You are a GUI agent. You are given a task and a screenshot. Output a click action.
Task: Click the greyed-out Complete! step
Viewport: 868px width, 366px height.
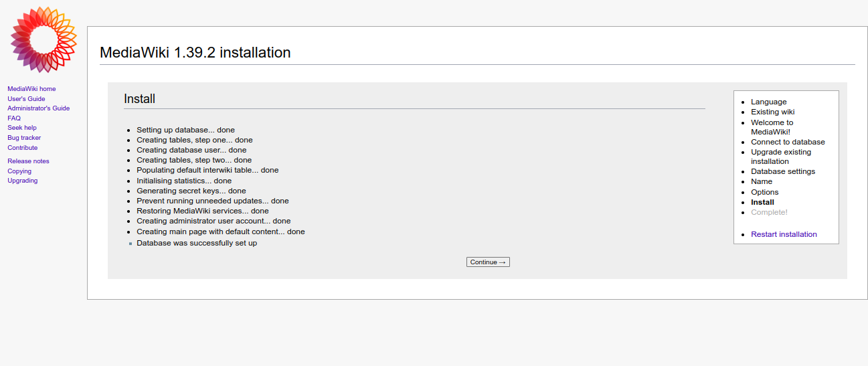769,212
